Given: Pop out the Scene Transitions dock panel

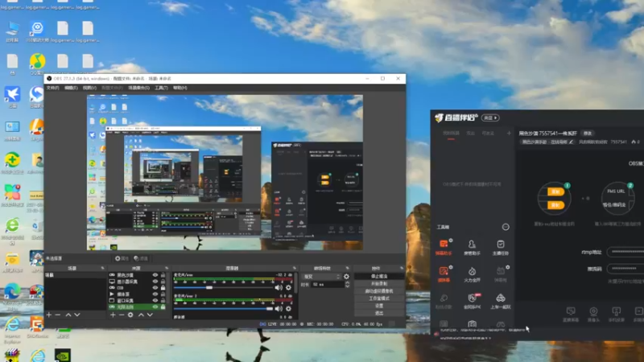Looking at the screenshot, I should click(348, 268).
